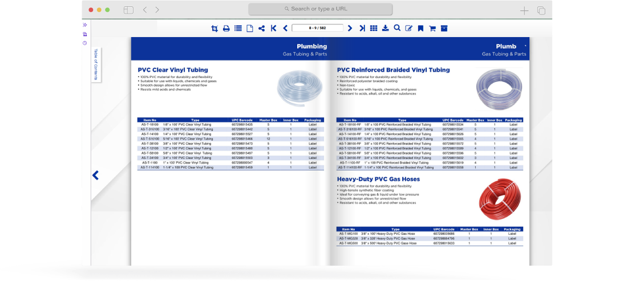Click item number AS-T-MG500
Screen dimensions: 644x281
pyautogui.click(x=349, y=243)
